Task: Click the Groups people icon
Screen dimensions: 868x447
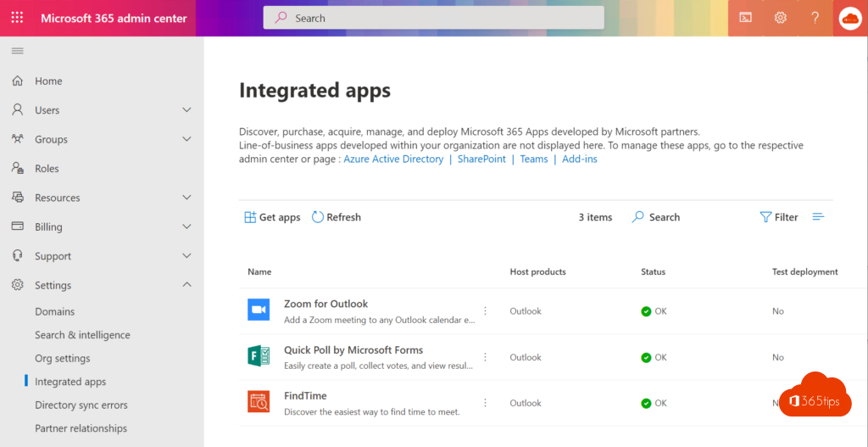Action: click(18, 139)
